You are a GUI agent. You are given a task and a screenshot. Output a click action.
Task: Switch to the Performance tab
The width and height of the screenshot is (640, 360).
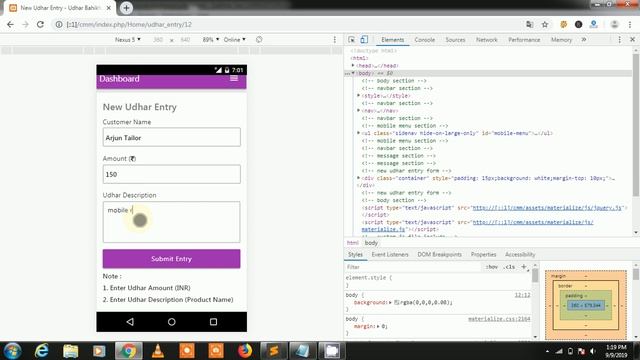tap(524, 40)
